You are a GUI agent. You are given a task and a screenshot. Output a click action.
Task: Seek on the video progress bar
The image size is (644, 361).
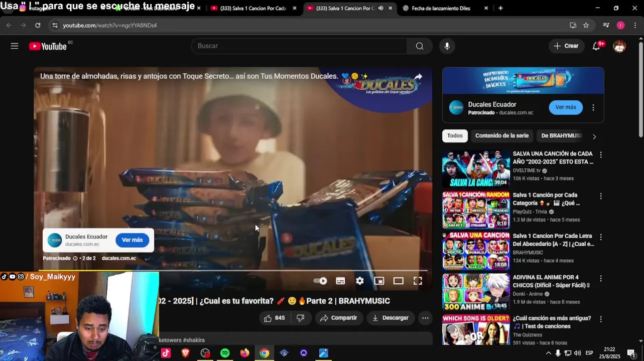point(233,271)
